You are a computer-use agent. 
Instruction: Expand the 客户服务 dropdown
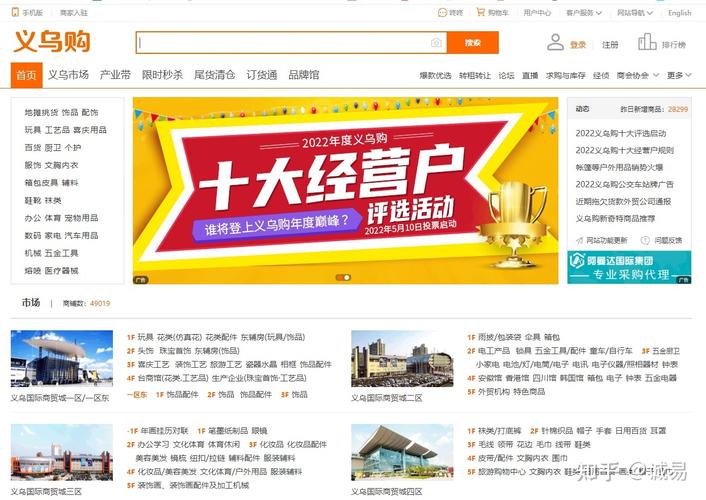(x=584, y=13)
